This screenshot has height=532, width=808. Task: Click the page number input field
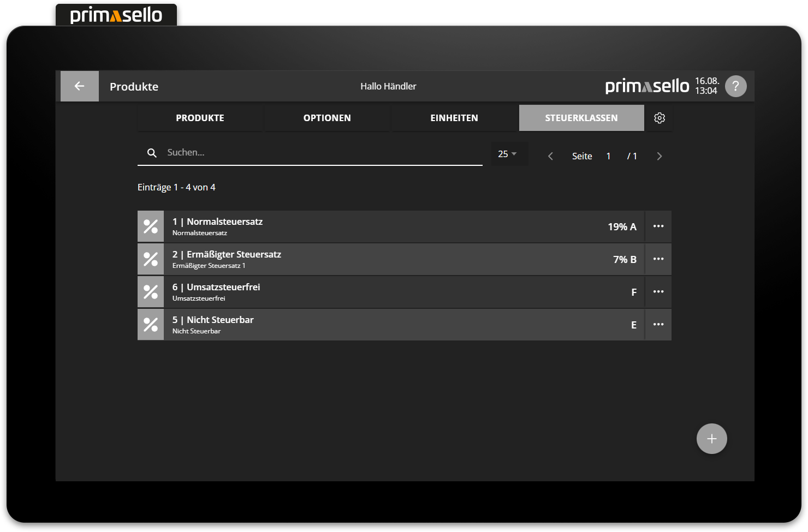coord(609,157)
